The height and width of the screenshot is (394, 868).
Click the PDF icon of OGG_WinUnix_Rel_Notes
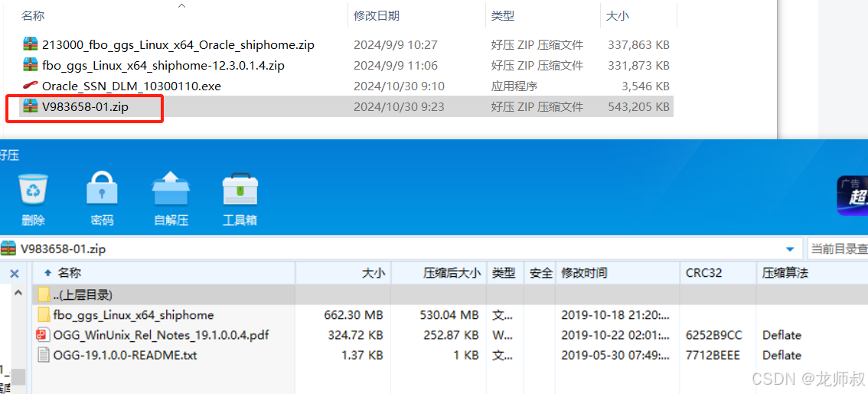[44, 335]
